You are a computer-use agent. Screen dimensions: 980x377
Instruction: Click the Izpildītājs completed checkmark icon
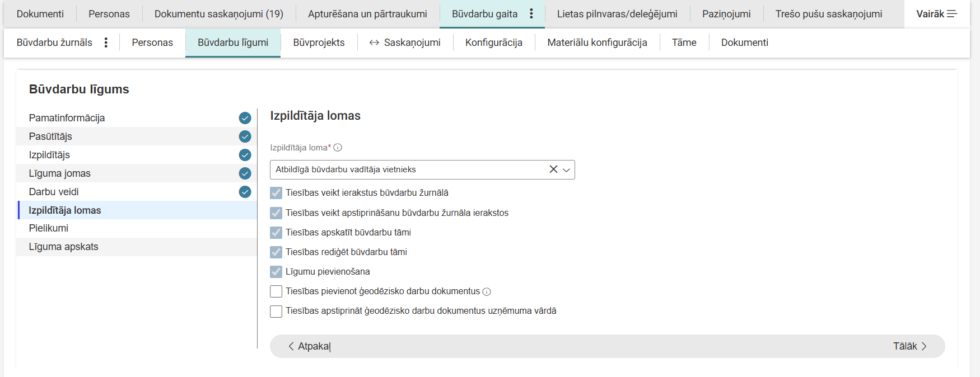click(x=245, y=155)
